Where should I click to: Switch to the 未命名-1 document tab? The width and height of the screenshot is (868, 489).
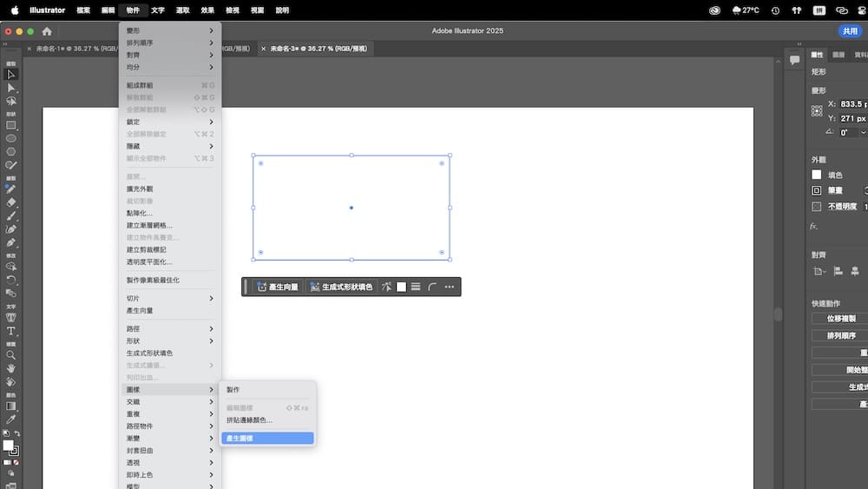tap(76, 49)
